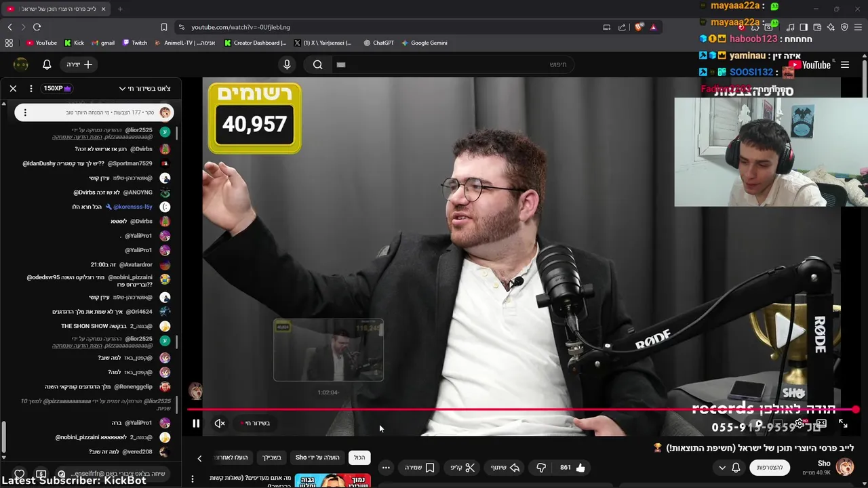Close the live chat panel

pyautogui.click(x=13, y=88)
